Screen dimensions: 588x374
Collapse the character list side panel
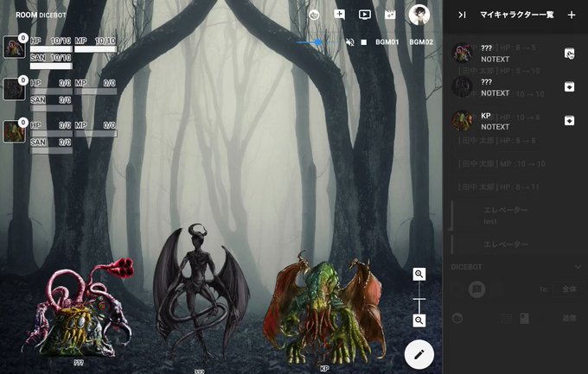[462, 15]
